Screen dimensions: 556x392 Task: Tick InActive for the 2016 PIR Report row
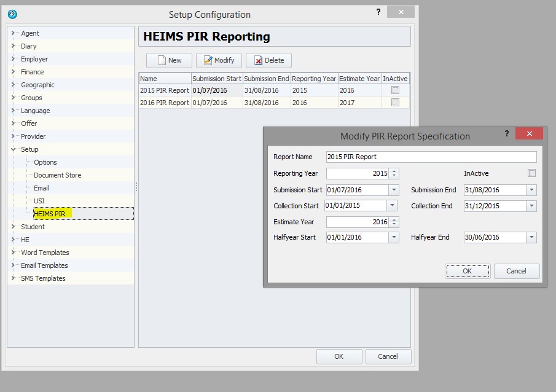pyautogui.click(x=396, y=101)
